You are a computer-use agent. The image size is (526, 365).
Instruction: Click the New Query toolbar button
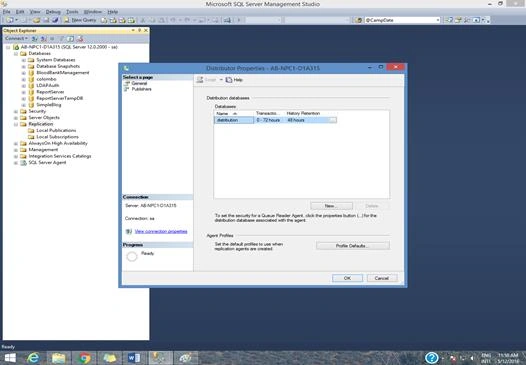coord(80,20)
